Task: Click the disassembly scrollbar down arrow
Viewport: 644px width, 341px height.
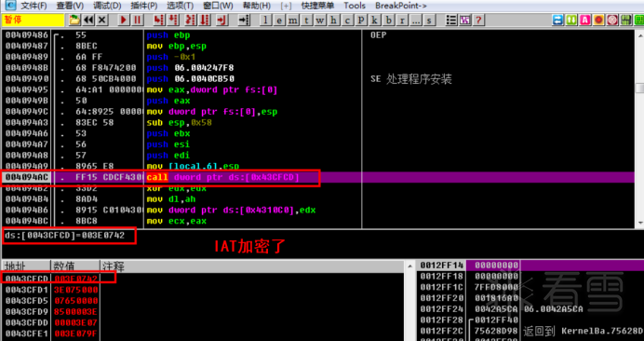Action: pos(639,223)
